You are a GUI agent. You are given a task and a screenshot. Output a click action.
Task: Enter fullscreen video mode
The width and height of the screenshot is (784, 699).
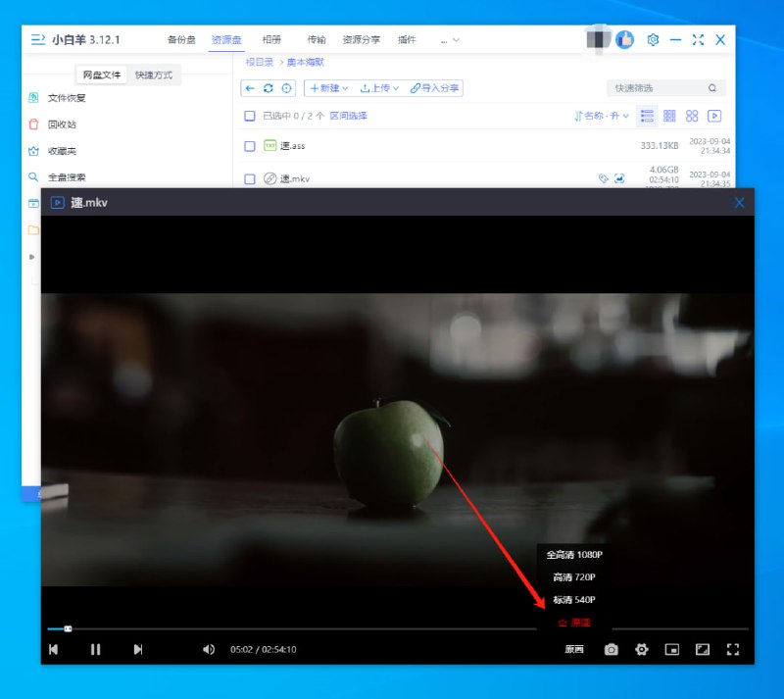733,649
